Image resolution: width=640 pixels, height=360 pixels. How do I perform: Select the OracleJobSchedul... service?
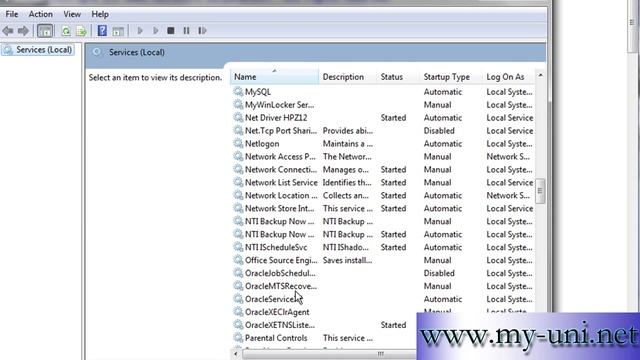click(x=280, y=273)
